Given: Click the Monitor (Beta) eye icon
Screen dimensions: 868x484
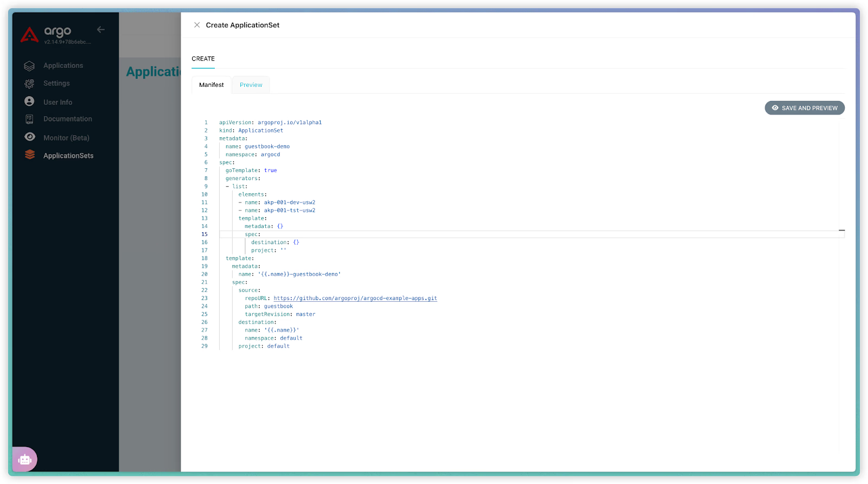Looking at the screenshot, I should coord(30,137).
